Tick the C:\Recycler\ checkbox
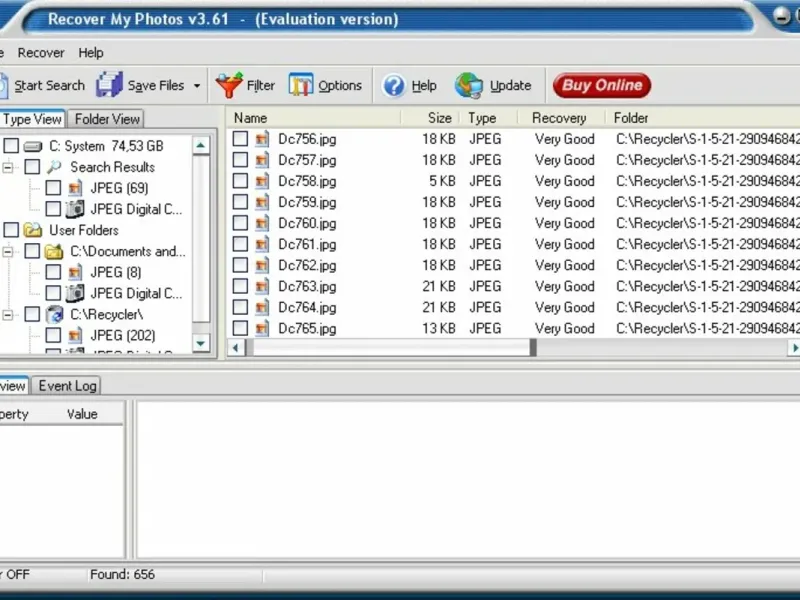 (x=32, y=314)
